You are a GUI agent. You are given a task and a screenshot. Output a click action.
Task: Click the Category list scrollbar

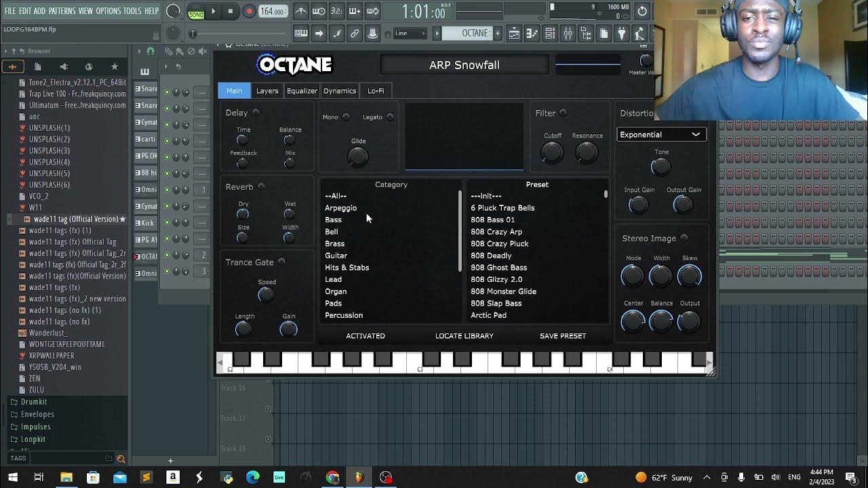[460, 230]
